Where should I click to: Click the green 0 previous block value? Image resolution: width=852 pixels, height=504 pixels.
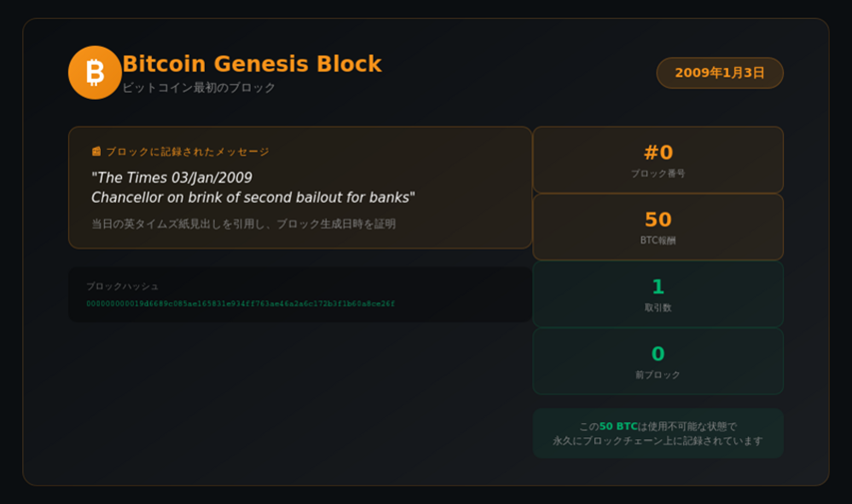pyautogui.click(x=658, y=354)
